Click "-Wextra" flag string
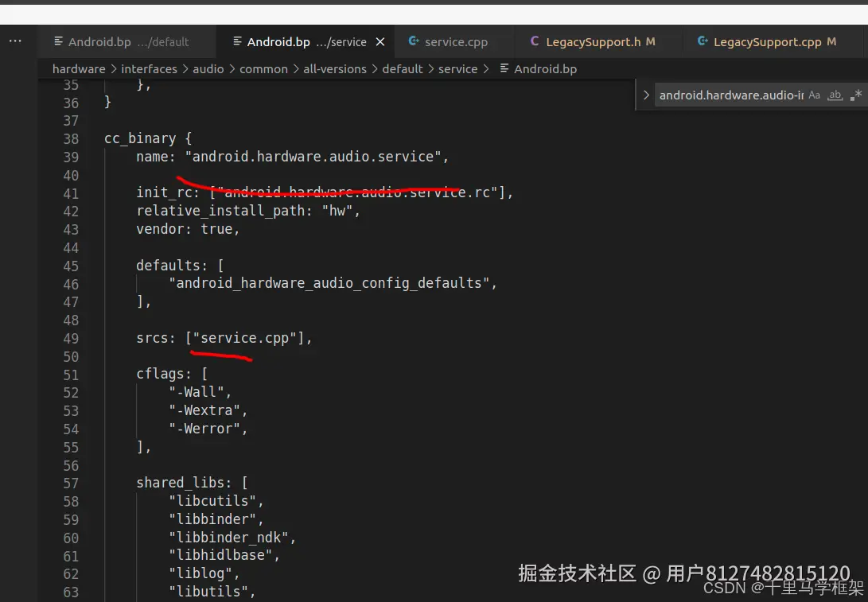868x602 pixels. tap(204, 410)
